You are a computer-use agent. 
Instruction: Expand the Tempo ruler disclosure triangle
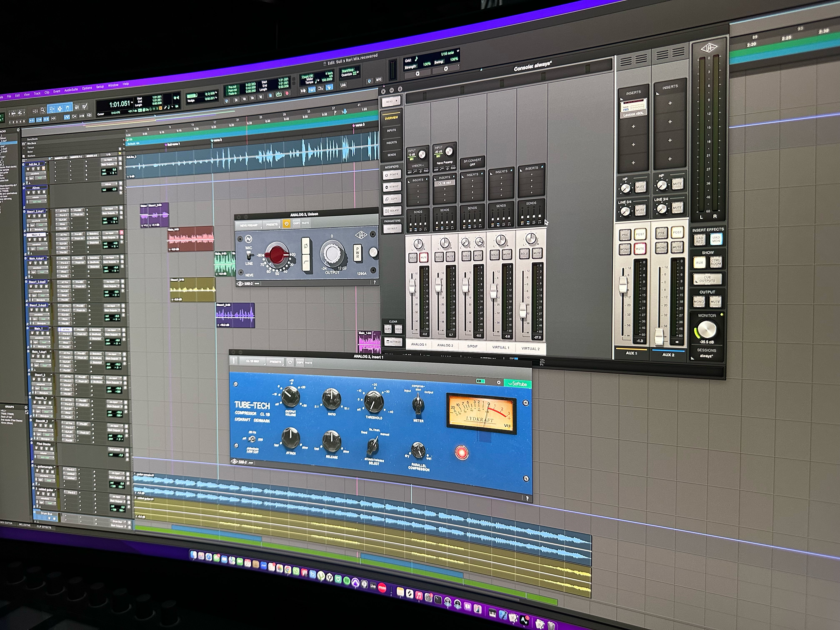[x=24, y=148]
